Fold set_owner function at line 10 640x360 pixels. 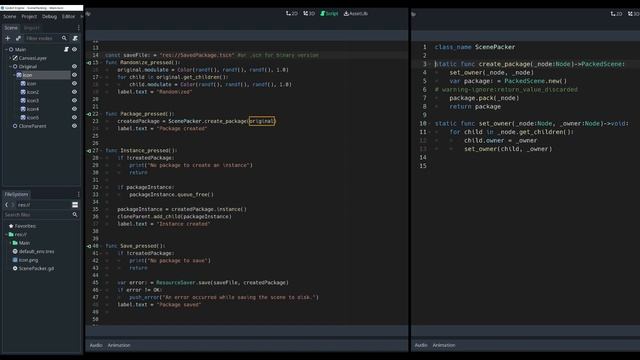click(x=430, y=123)
